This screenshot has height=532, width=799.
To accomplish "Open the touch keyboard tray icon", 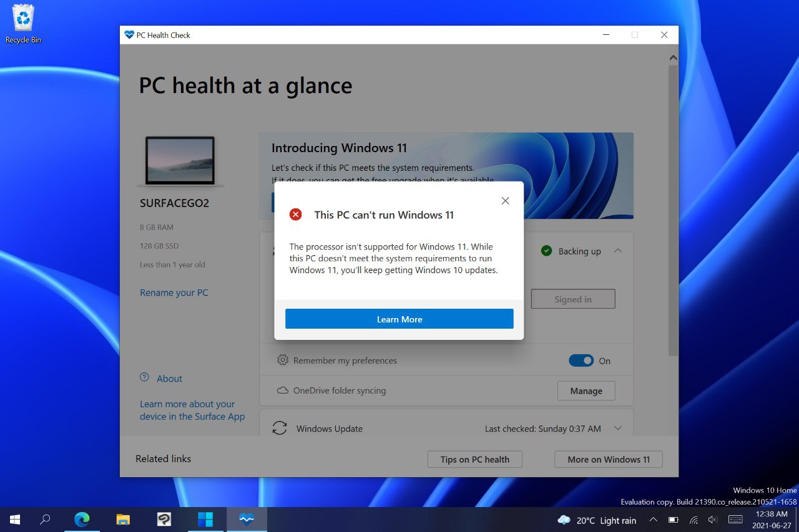I will [x=735, y=520].
